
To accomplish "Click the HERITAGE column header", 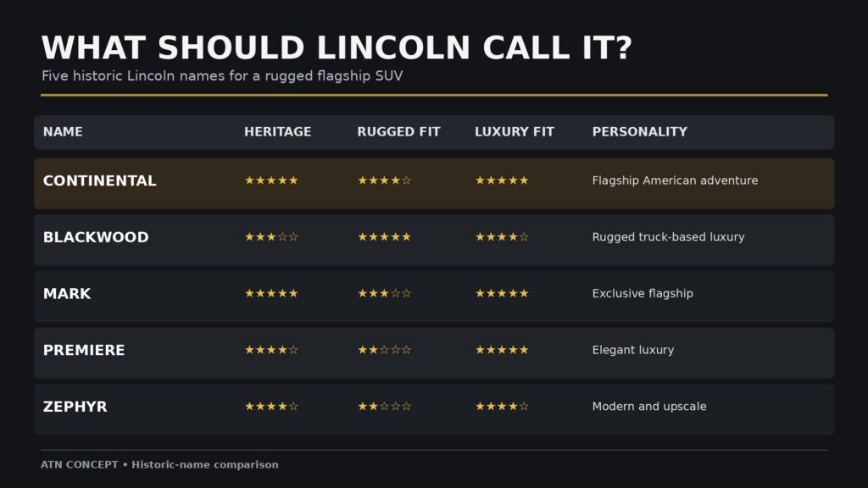I will pyautogui.click(x=278, y=131).
